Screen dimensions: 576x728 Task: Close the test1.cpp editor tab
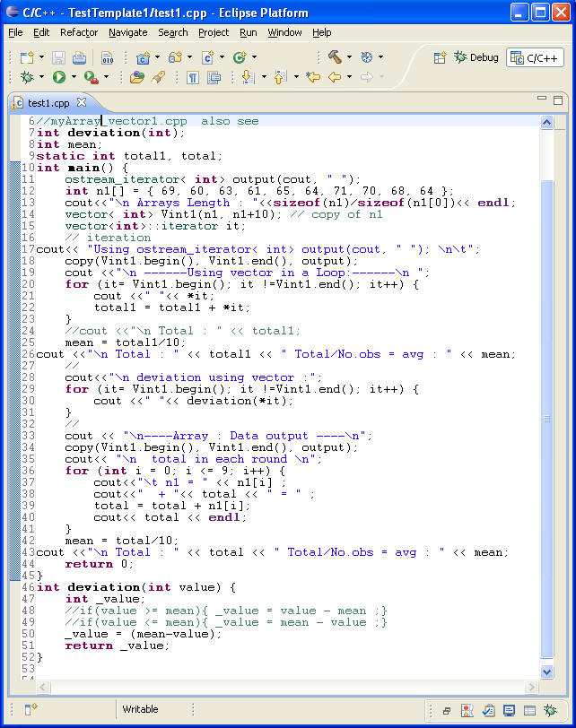[x=82, y=101]
